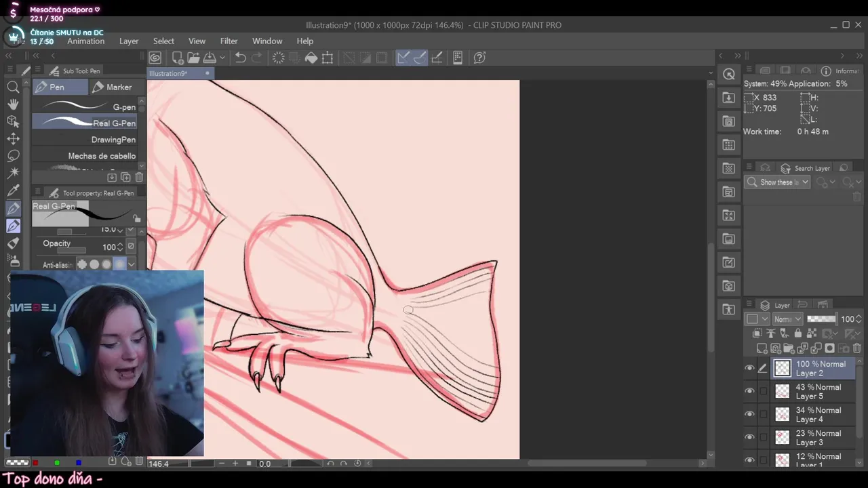The width and height of the screenshot is (868, 488).
Task: Select the Hand move tool
Action: point(13,104)
